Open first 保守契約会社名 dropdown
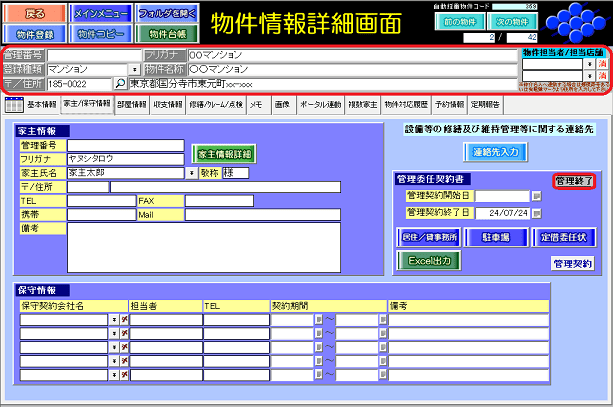Image resolution: width=613 pixels, height=407 pixels. click(114, 320)
